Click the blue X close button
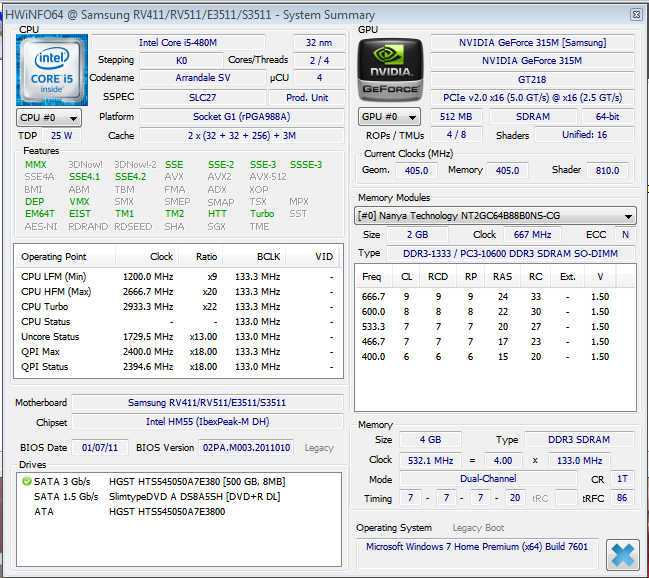Image resolution: width=649 pixels, height=578 pixels. click(x=623, y=555)
